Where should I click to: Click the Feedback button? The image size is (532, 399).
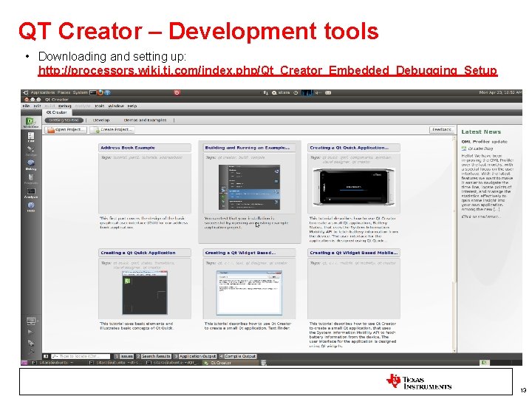(442, 129)
